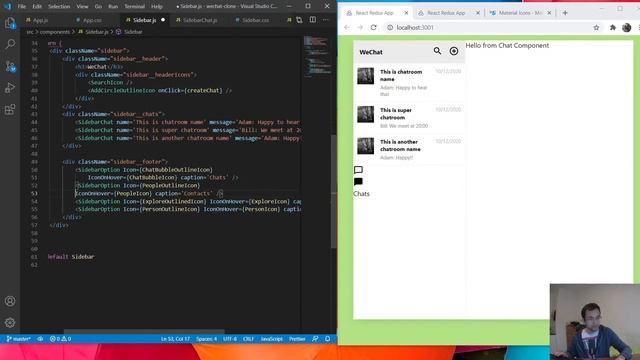Open the Go menu

pos(98,7)
